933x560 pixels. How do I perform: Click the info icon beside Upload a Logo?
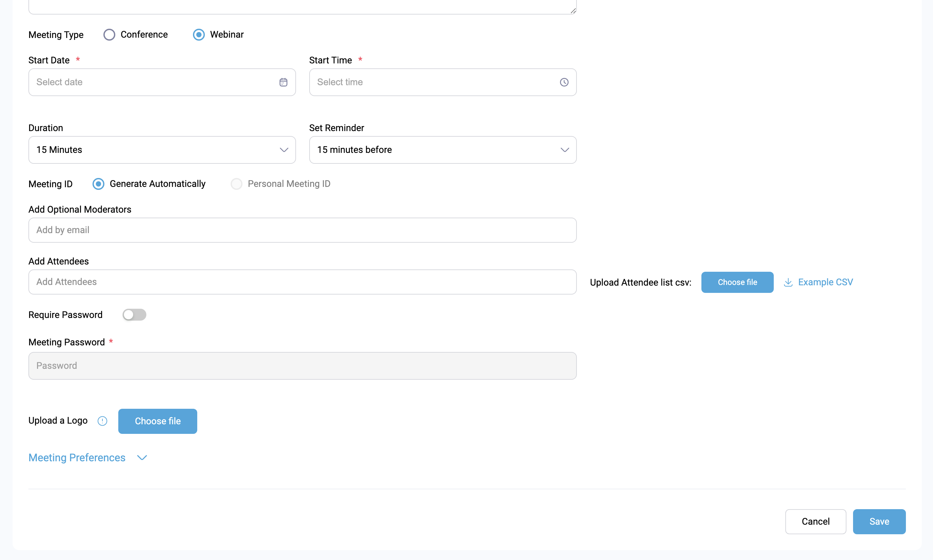point(102,421)
